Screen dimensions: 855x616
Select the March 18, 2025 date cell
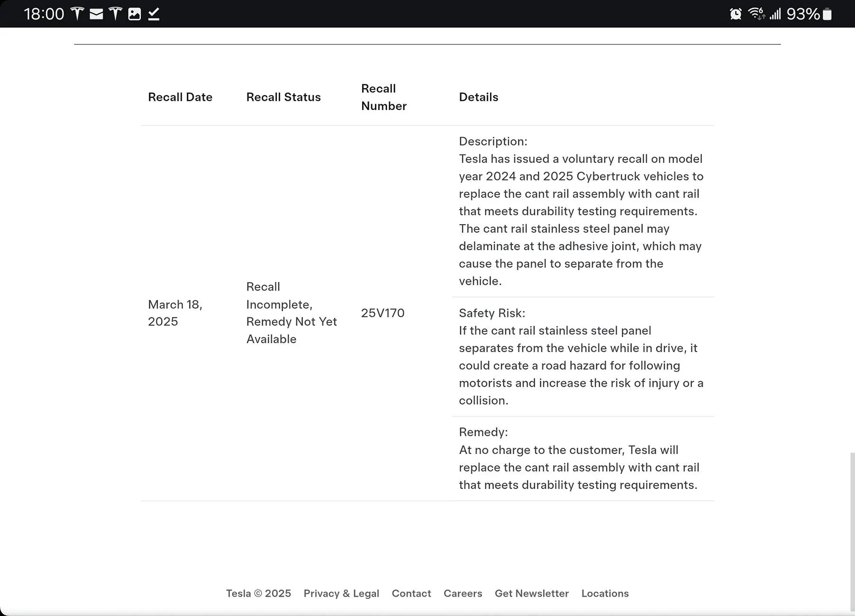pos(175,313)
